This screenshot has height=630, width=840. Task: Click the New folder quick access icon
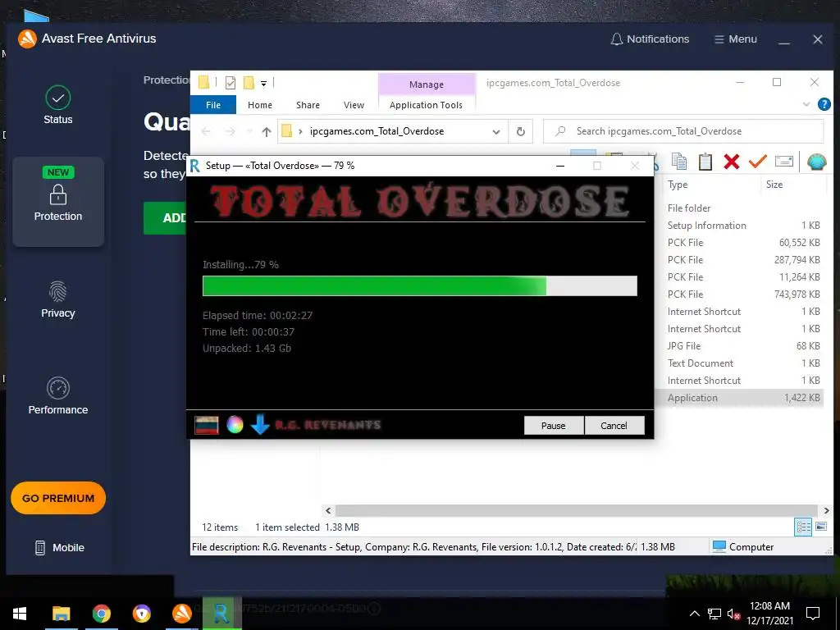pyautogui.click(x=249, y=83)
